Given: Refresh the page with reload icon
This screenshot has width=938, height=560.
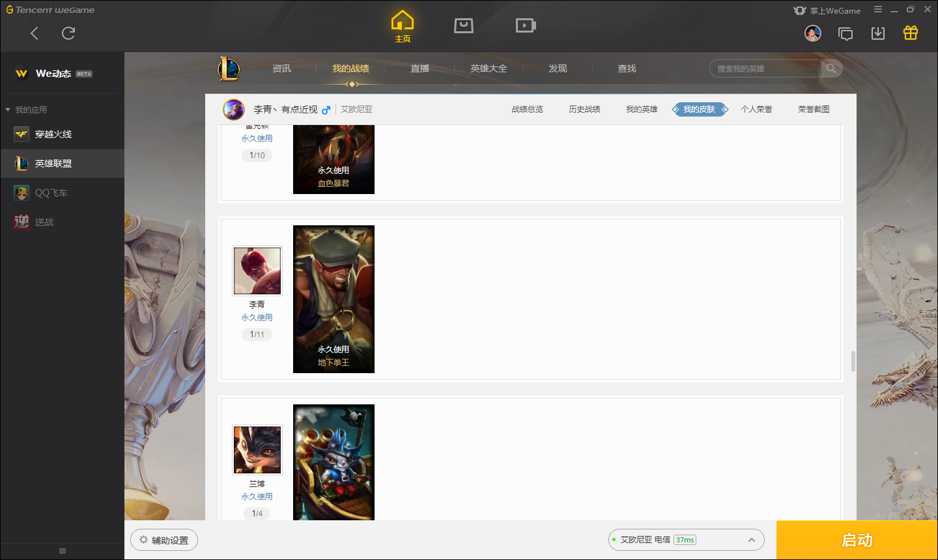Looking at the screenshot, I should (68, 33).
